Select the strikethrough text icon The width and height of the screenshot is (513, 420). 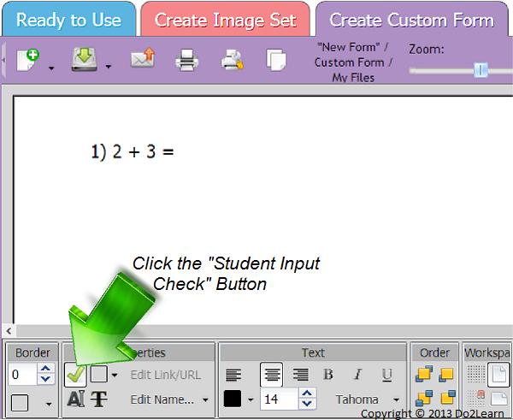tap(99, 399)
